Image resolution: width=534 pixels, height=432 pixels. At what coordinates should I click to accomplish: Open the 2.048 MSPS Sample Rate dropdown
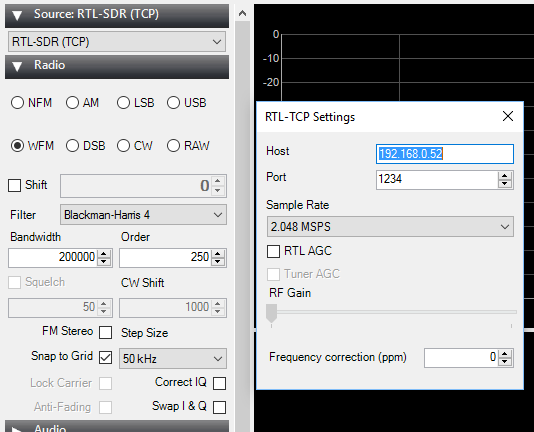[390, 227]
